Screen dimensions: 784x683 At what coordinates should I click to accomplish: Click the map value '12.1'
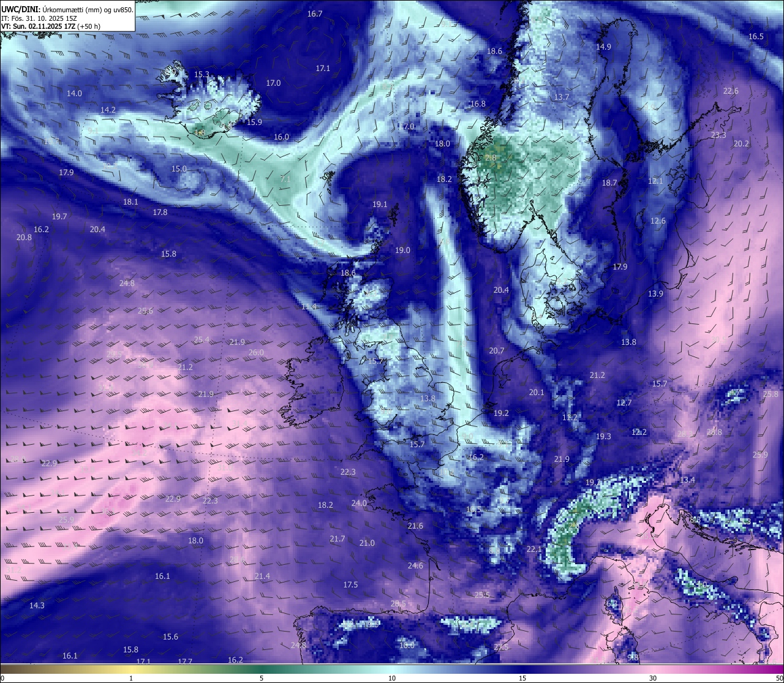655,181
